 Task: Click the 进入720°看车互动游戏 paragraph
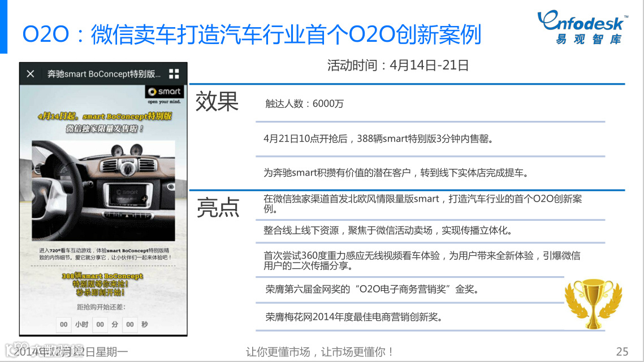[x=105, y=254]
